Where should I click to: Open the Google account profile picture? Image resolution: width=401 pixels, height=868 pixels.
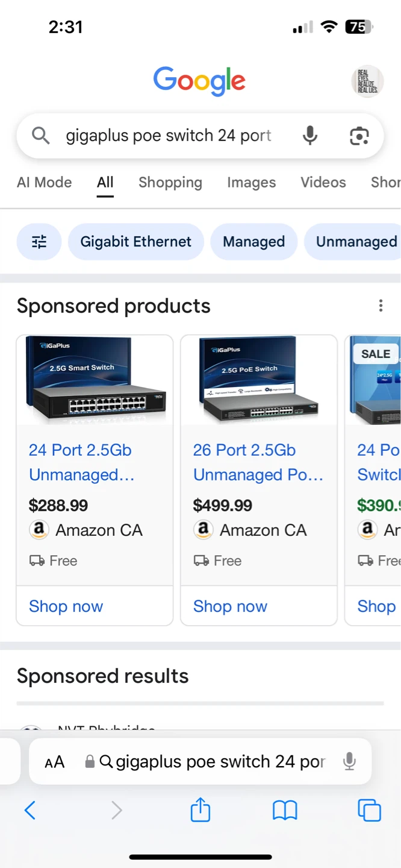point(367,81)
